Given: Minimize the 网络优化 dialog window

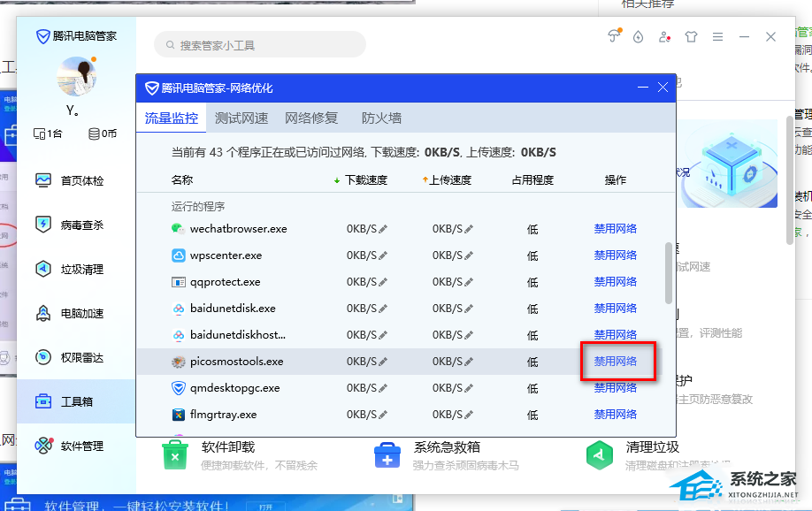Looking at the screenshot, I should 643,88.
